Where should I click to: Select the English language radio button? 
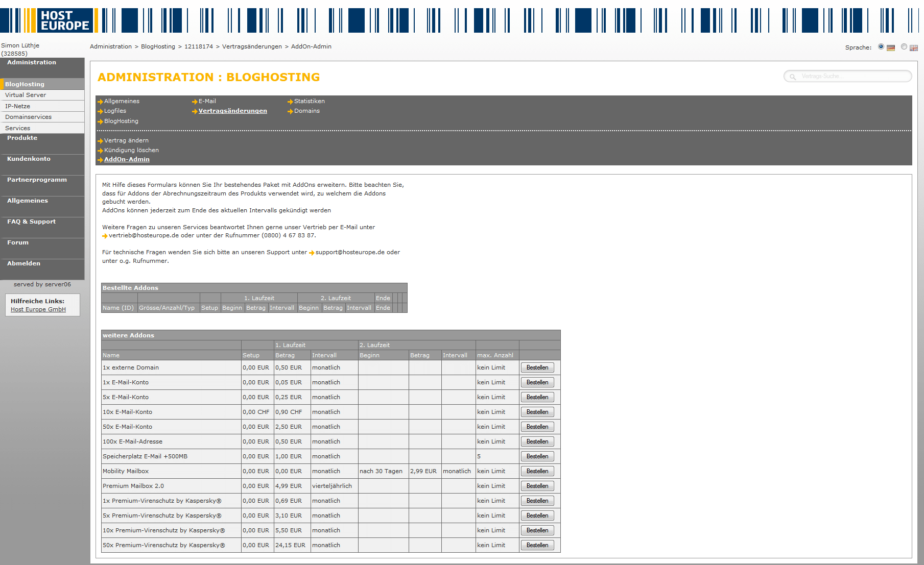[x=904, y=47]
